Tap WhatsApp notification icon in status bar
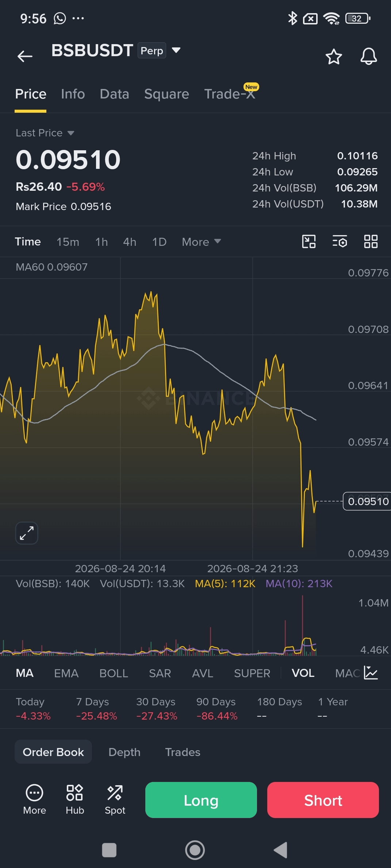The width and height of the screenshot is (391, 868). tap(60, 18)
